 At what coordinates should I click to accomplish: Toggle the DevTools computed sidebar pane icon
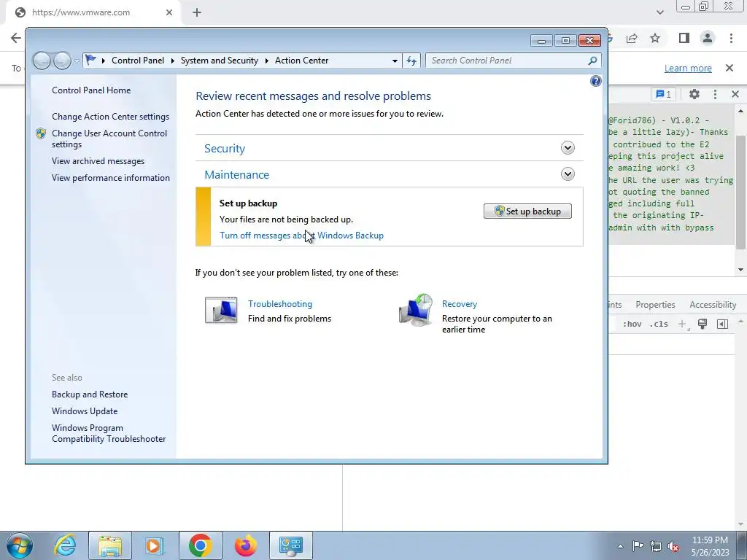[722, 324]
